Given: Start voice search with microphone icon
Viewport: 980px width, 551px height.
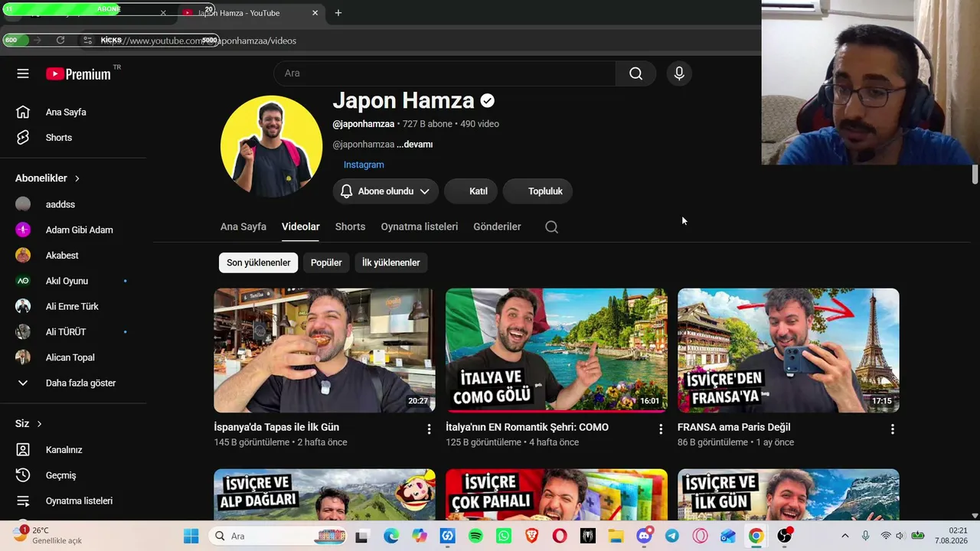Looking at the screenshot, I should point(678,73).
